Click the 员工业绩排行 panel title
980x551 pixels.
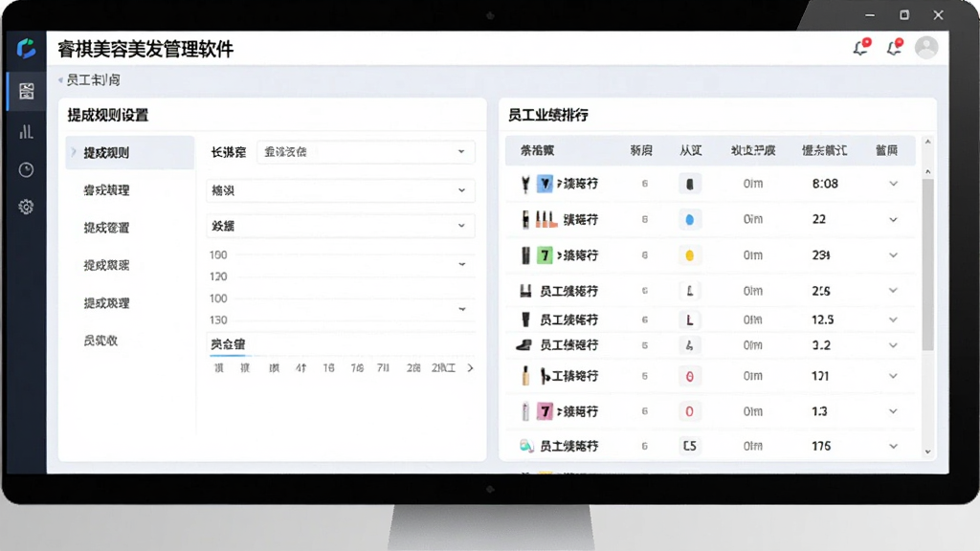tap(547, 115)
